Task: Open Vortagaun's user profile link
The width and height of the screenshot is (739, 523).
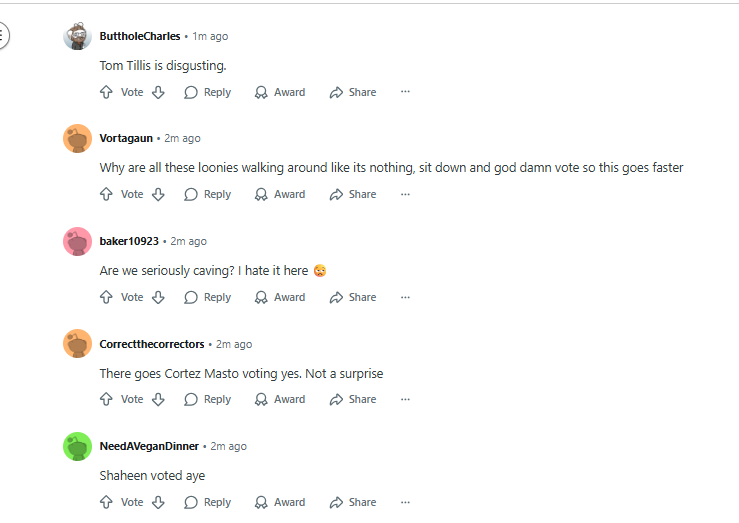Action: coord(126,139)
